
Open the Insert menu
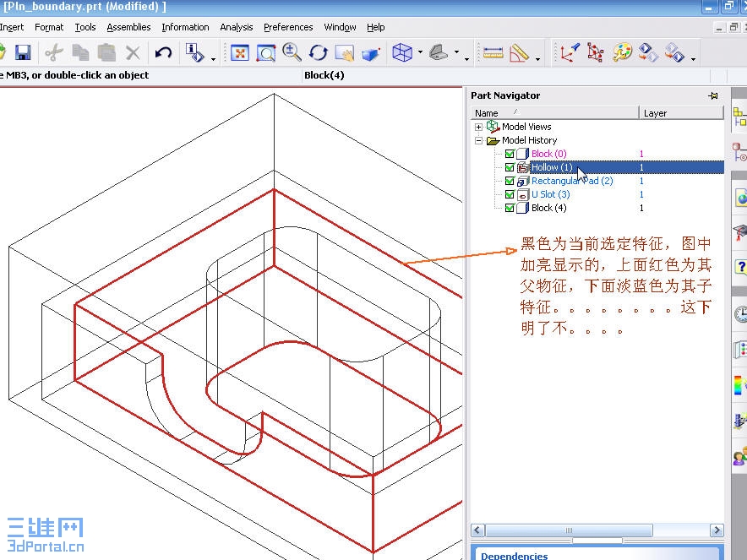(x=12, y=27)
